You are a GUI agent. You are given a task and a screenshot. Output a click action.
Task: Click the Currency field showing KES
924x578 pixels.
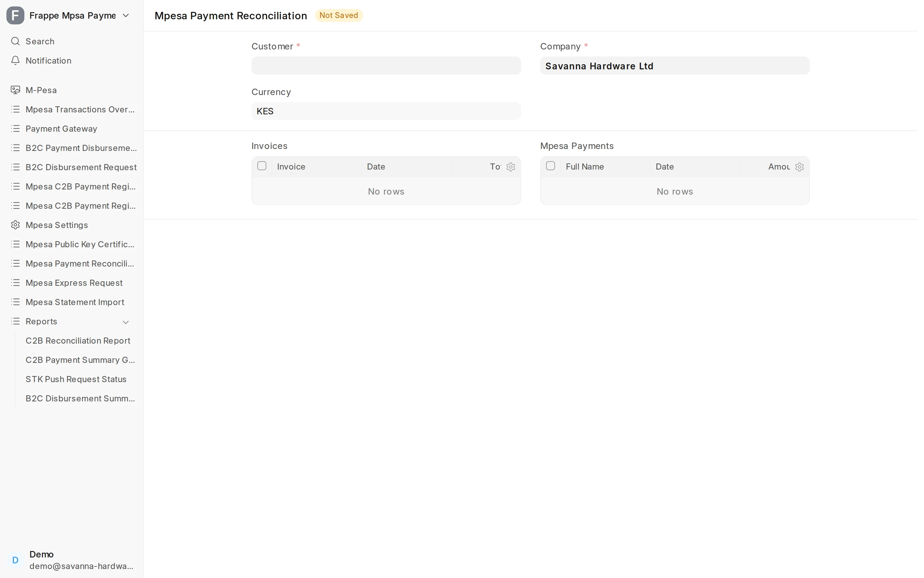[386, 111]
